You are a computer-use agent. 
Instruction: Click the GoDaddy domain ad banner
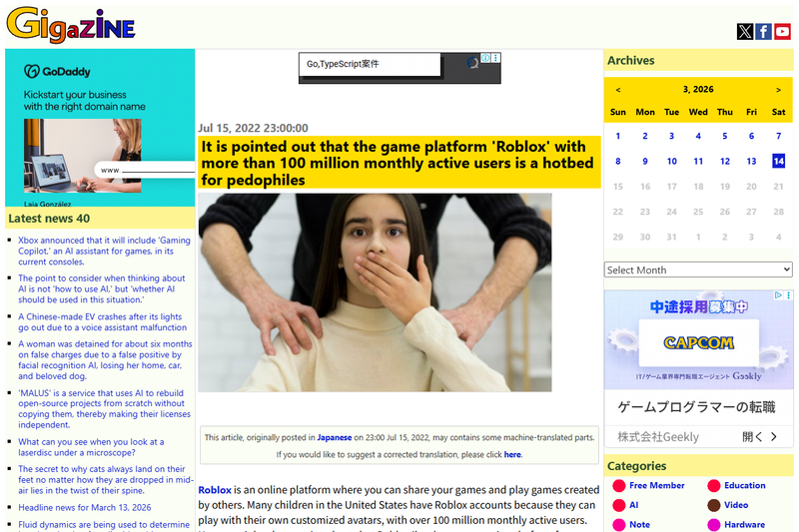tap(100, 128)
